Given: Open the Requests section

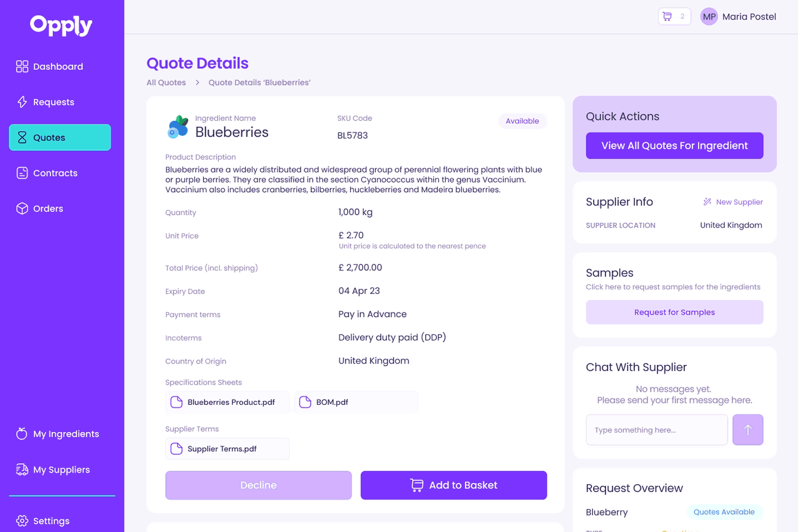Looking at the screenshot, I should pos(53,102).
